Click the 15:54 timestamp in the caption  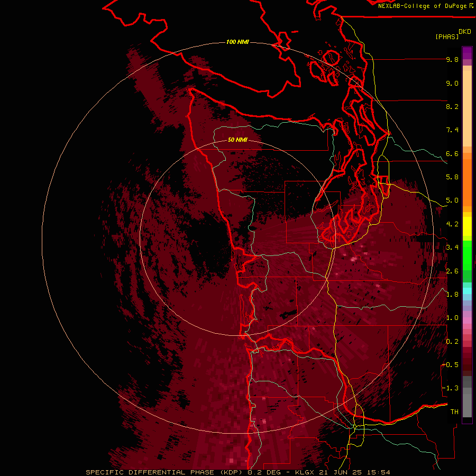pos(380,472)
